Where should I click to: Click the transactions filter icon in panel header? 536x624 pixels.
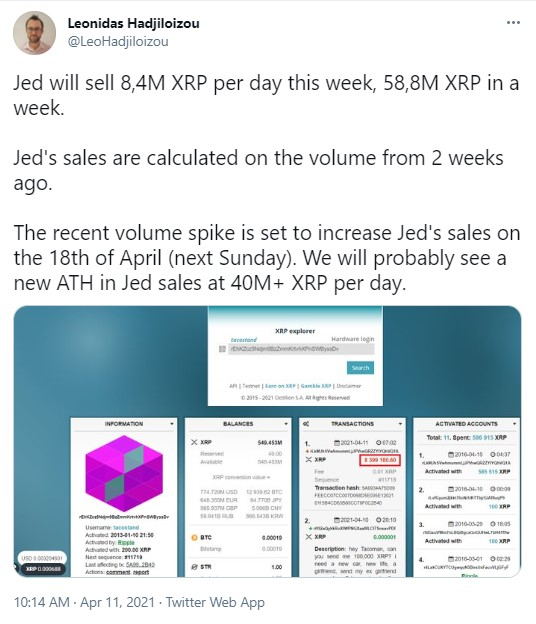[x=306, y=424]
